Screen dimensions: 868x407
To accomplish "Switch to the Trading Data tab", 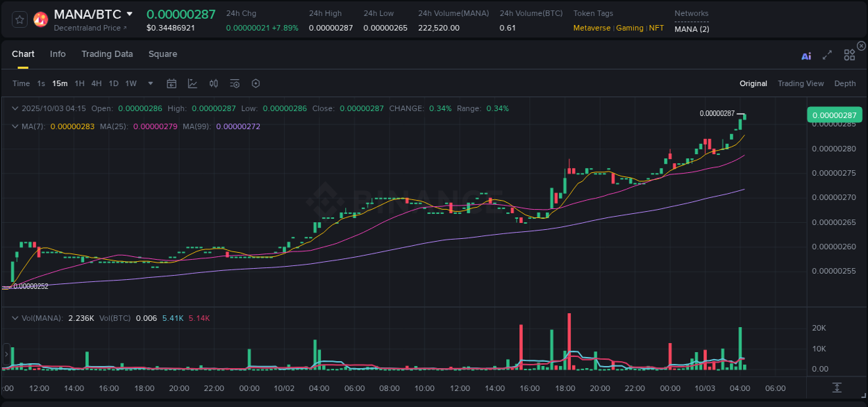I will click(107, 53).
